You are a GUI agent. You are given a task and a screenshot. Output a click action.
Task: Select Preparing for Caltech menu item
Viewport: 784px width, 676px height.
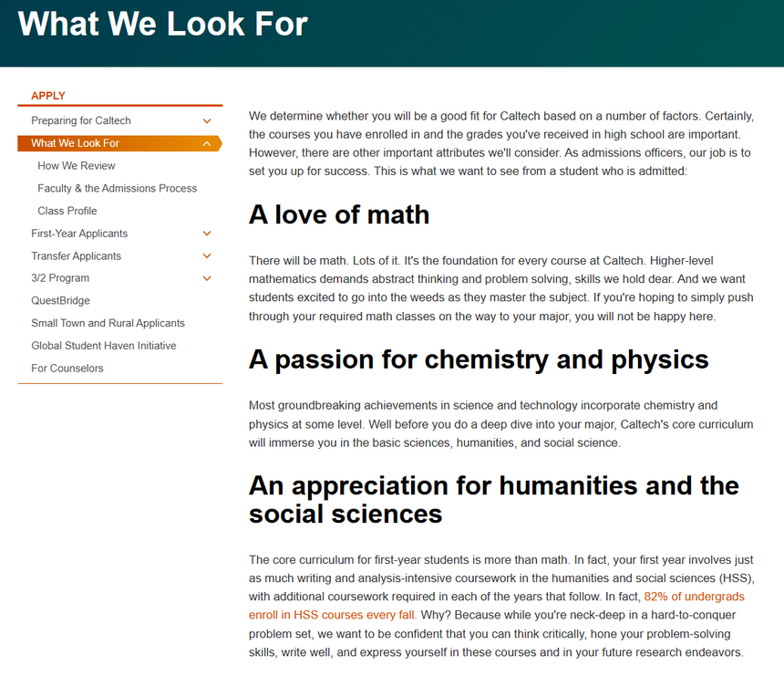point(81,120)
